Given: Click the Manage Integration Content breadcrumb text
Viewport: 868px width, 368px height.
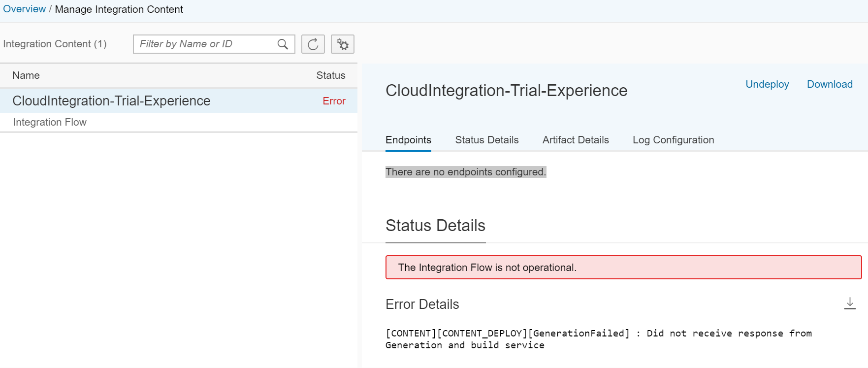Looking at the screenshot, I should tap(119, 9).
